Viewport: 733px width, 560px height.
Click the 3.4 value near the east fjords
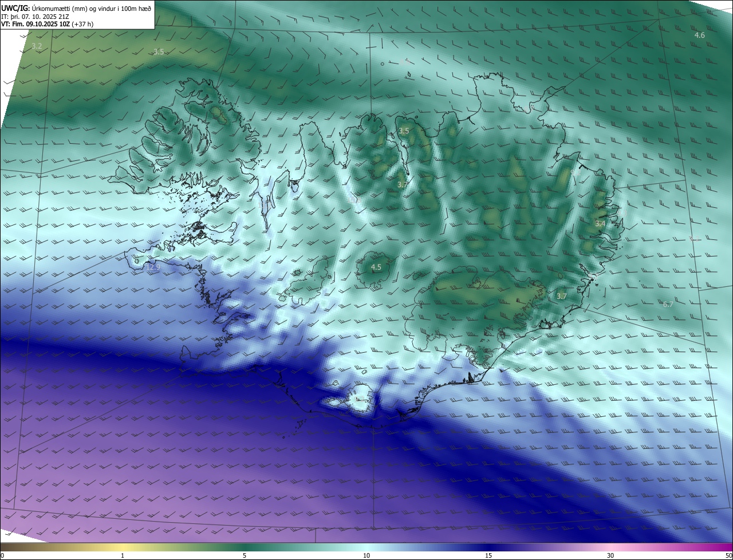pos(600,223)
